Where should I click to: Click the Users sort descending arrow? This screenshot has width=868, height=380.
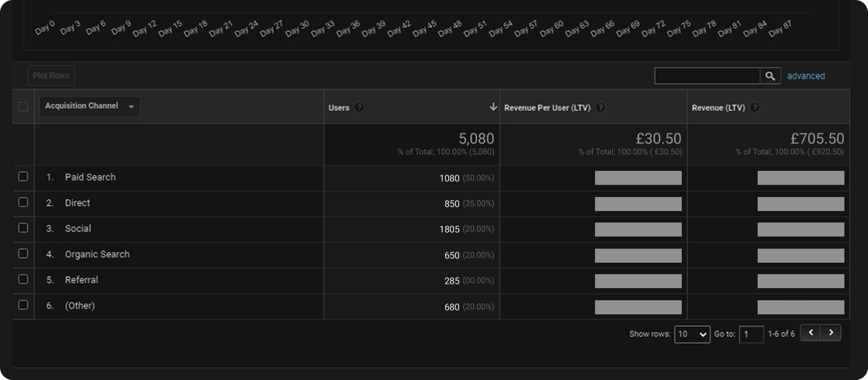click(x=493, y=107)
